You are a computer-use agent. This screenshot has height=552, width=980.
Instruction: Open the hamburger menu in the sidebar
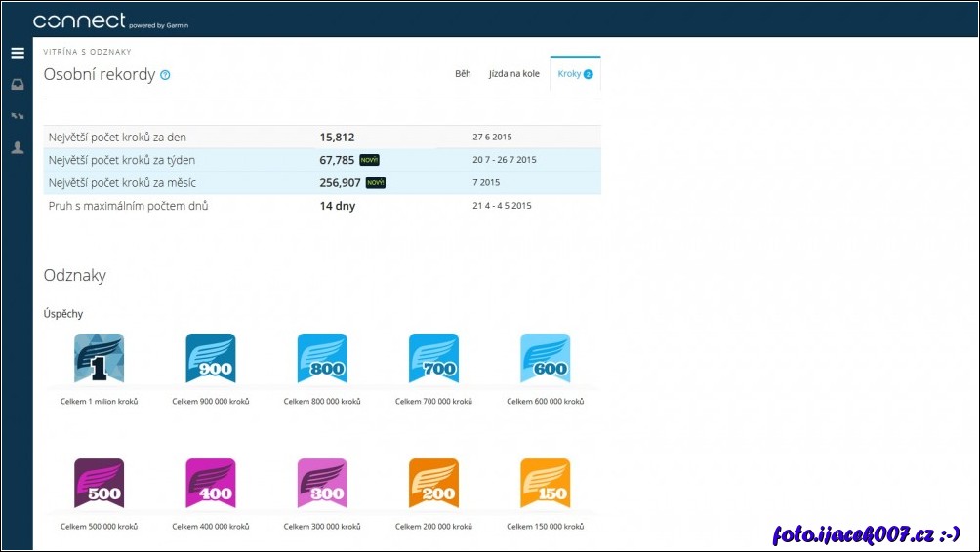click(x=17, y=53)
